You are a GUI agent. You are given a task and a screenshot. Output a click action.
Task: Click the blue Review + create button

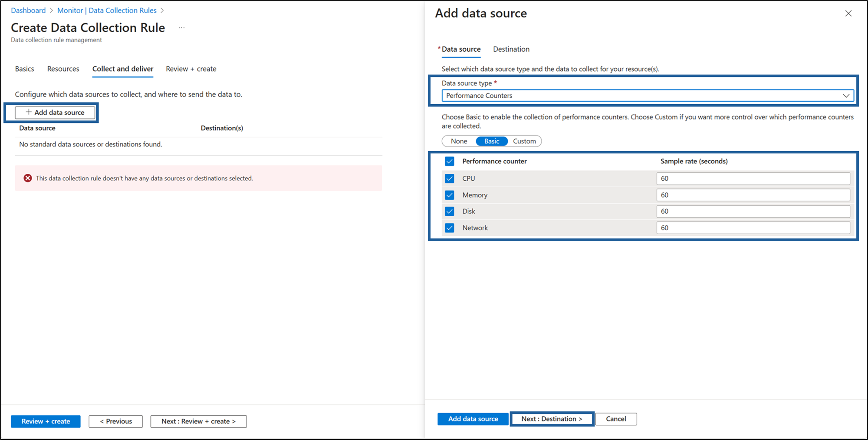46,421
